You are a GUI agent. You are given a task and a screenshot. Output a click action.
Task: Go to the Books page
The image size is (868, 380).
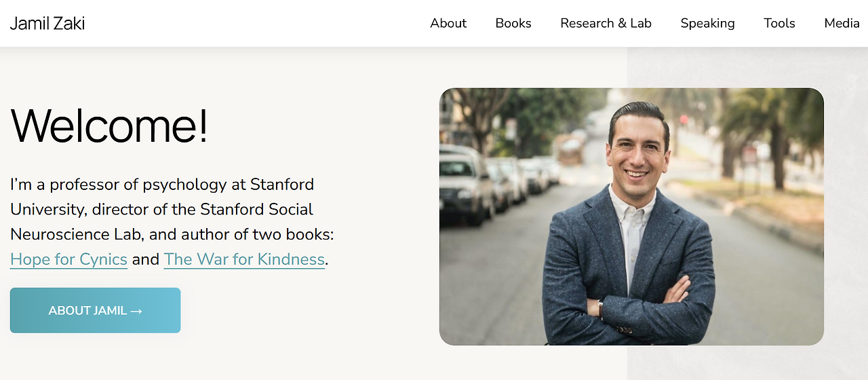pos(513,24)
